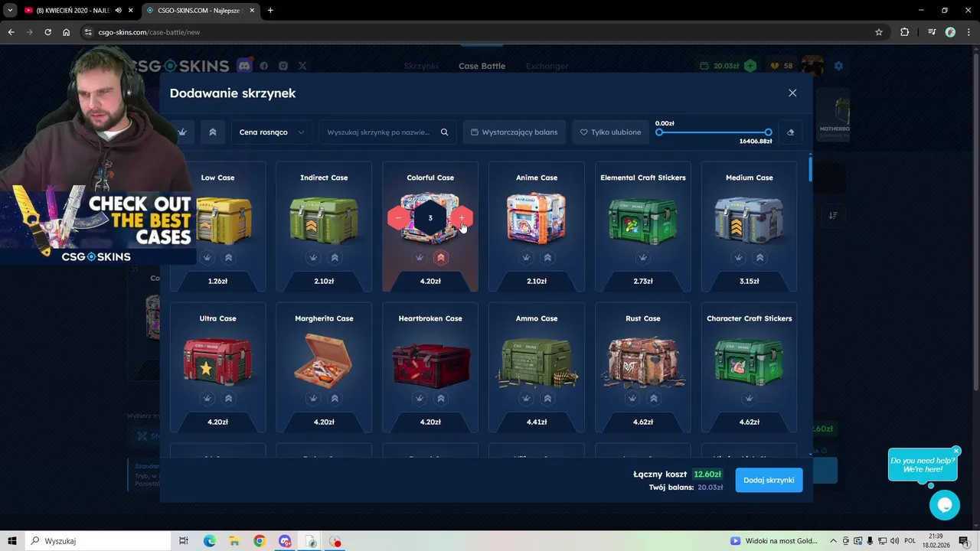
Task: Click the browser extensions puzzle icon
Action: [904, 32]
